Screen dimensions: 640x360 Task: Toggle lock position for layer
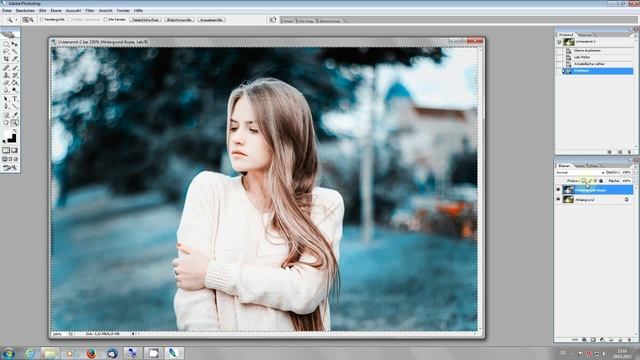[595, 180]
